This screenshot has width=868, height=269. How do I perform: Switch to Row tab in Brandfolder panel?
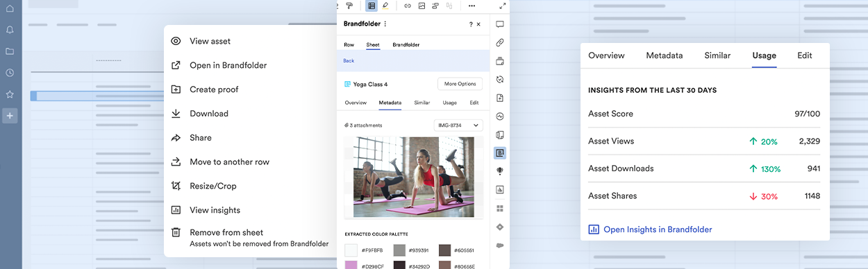click(349, 45)
